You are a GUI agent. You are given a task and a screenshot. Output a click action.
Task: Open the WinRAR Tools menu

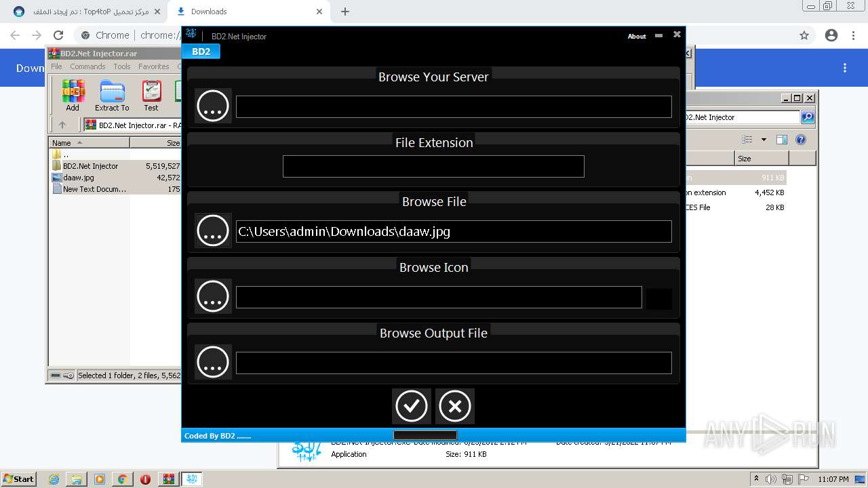pyautogui.click(x=122, y=66)
